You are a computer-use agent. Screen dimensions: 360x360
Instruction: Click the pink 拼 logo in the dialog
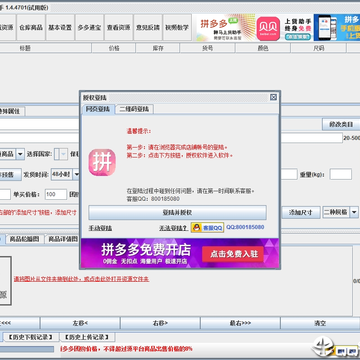click(x=102, y=162)
